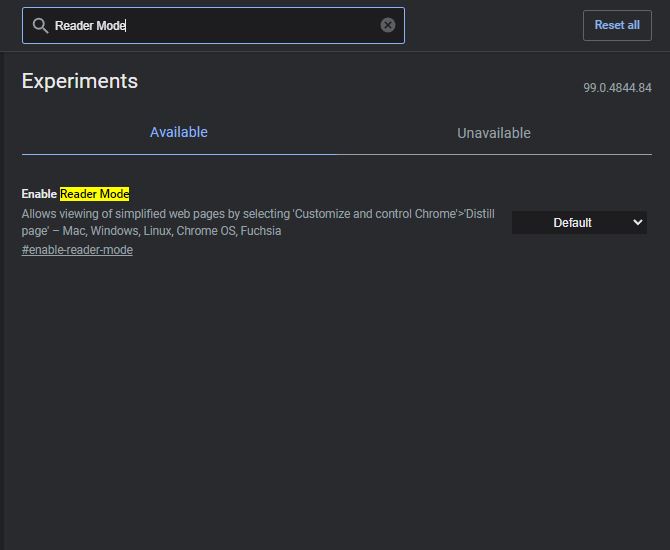This screenshot has width=670, height=550.
Task: Click the text cursor after 'Mode' in search
Action: pyautogui.click(x=126, y=26)
